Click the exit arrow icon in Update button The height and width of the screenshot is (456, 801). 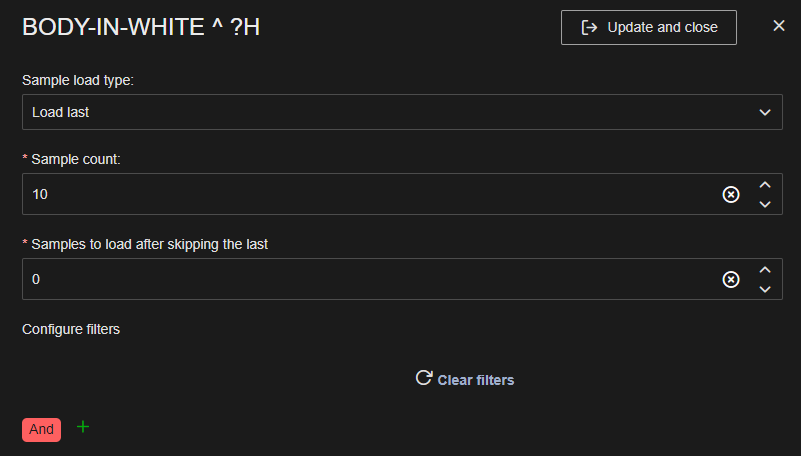point(589,27)
